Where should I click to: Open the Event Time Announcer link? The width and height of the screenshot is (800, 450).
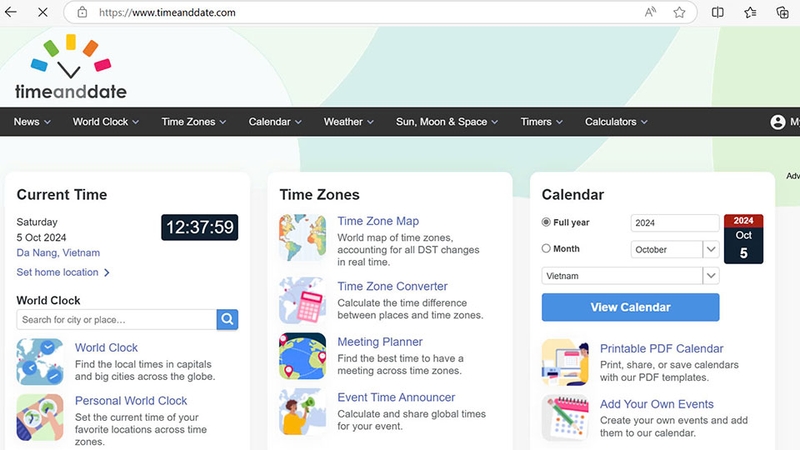coord(396,397)
